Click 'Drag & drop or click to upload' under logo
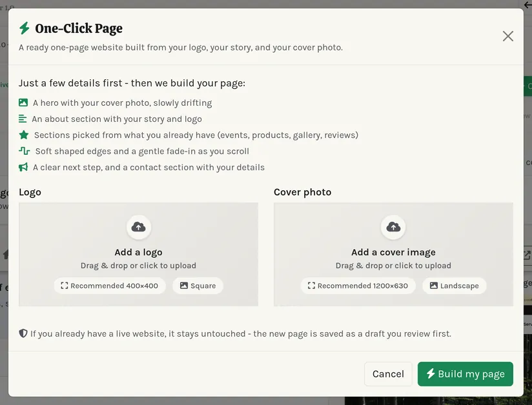Viewport: 532px width, 405px height. 138,265
